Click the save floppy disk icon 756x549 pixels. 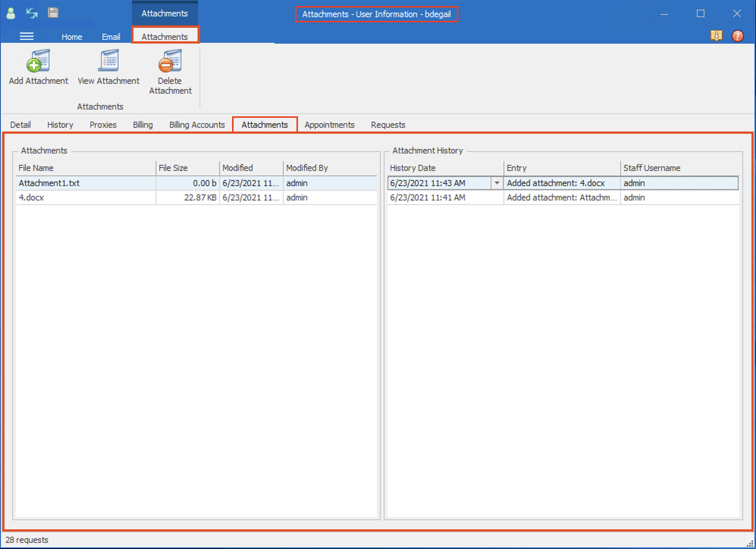(53, 13)
